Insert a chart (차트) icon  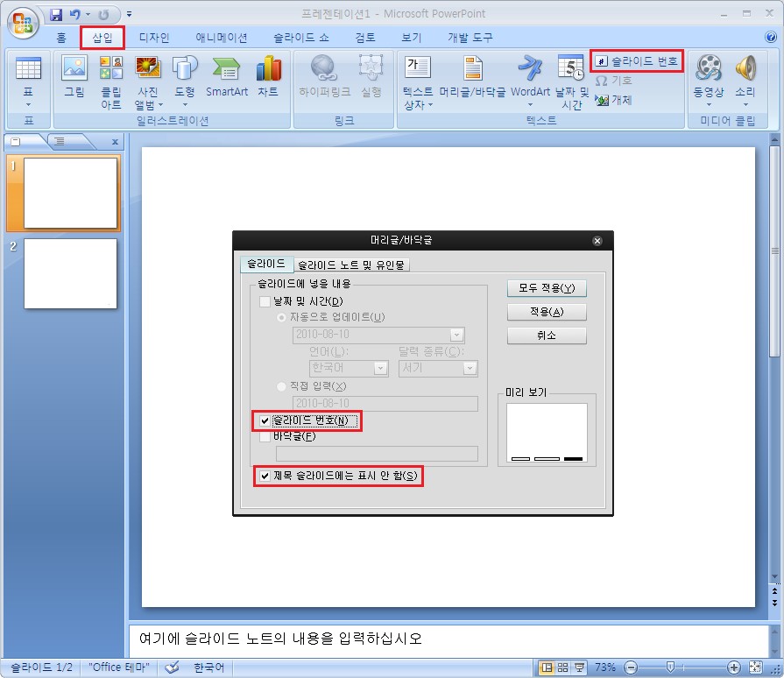click(269, 67)
